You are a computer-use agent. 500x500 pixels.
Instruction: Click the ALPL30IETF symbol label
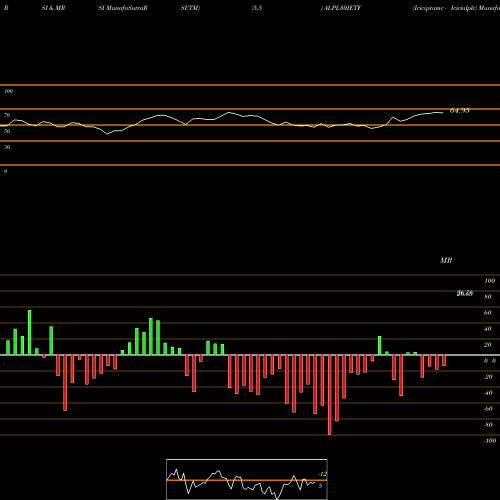[x=342, y=8]
